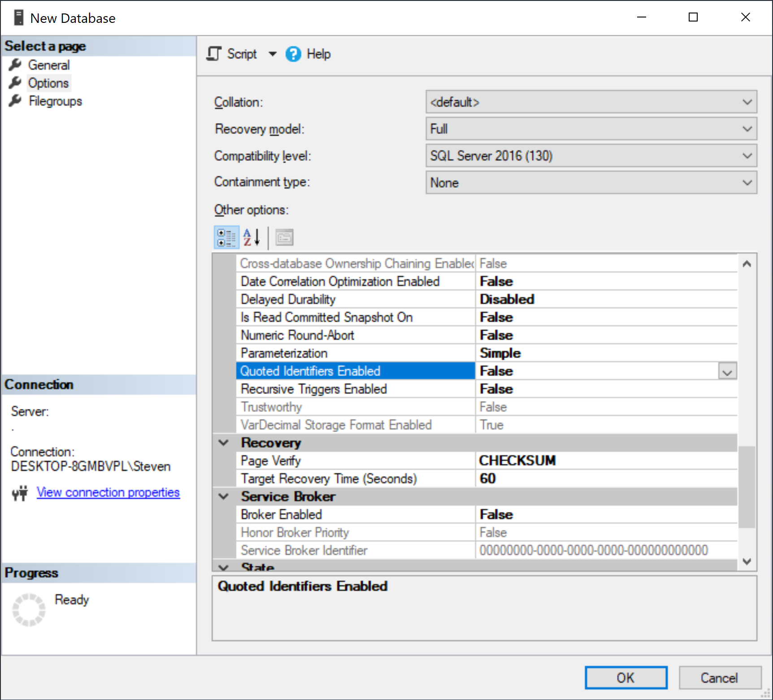Click the connection properties icon
Image resolution: width=773 pixels, height=700 pixels.
(20, 493)
